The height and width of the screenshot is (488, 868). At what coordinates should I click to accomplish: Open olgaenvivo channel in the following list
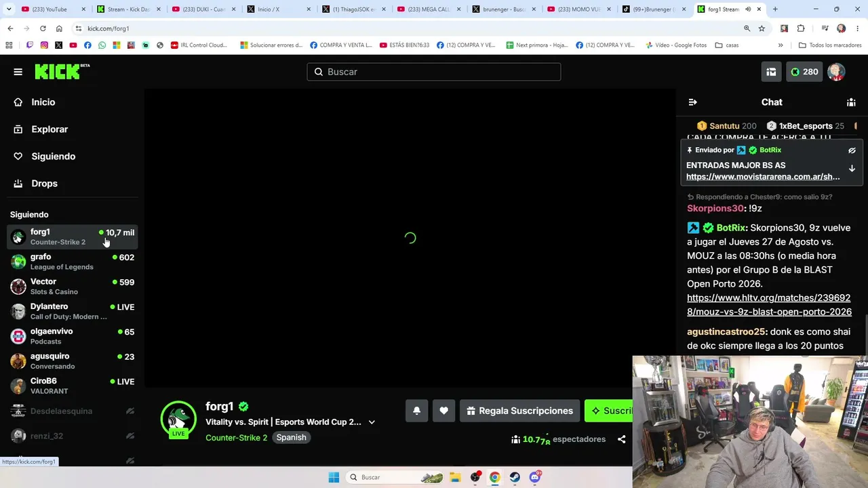click(x=72, y=336)
